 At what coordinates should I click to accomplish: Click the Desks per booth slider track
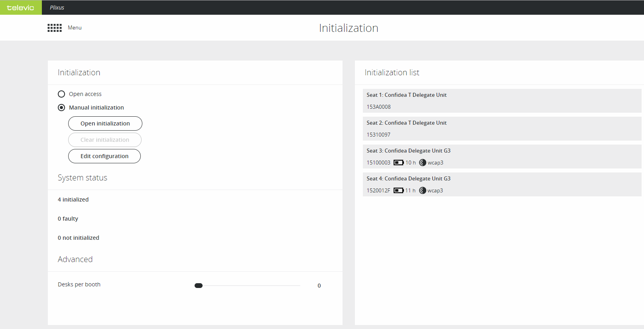pos(251,286)
